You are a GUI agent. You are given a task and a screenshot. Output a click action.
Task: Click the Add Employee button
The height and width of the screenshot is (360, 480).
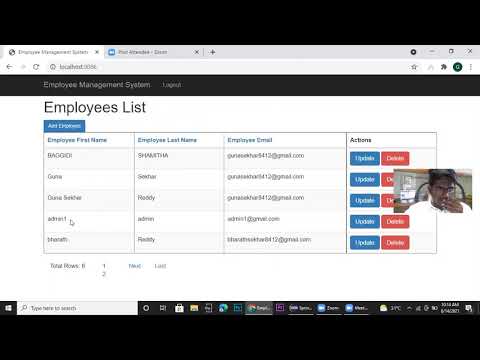(64, 126)
